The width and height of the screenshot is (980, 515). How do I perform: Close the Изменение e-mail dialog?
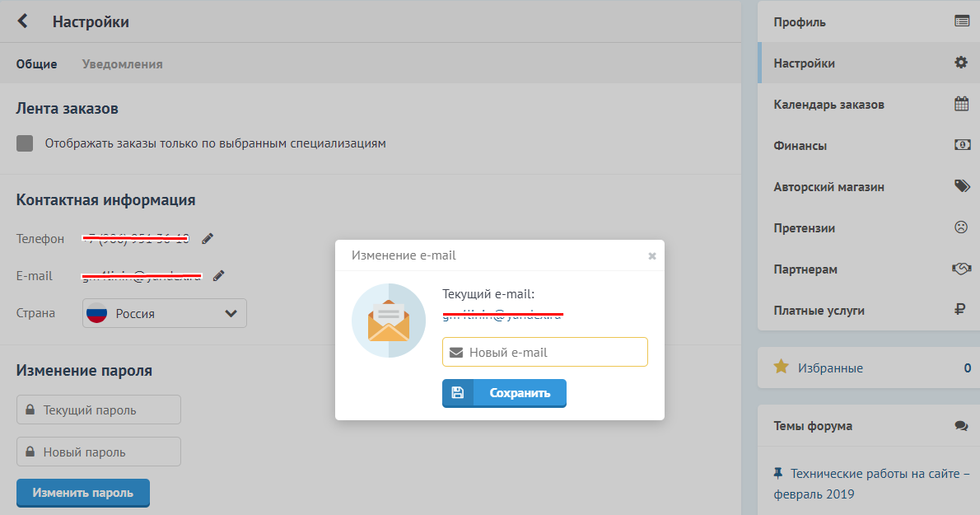[x=652, y=255]
